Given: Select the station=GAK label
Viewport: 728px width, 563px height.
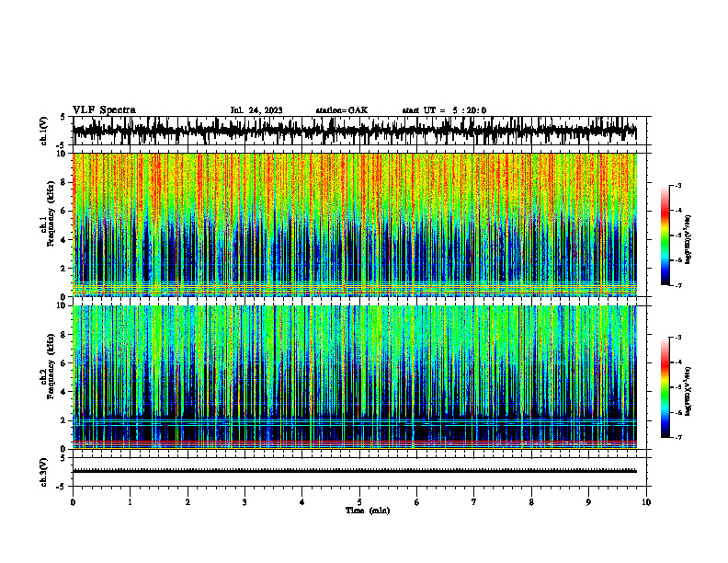Looking at the screenshot, I should [342, 110].
